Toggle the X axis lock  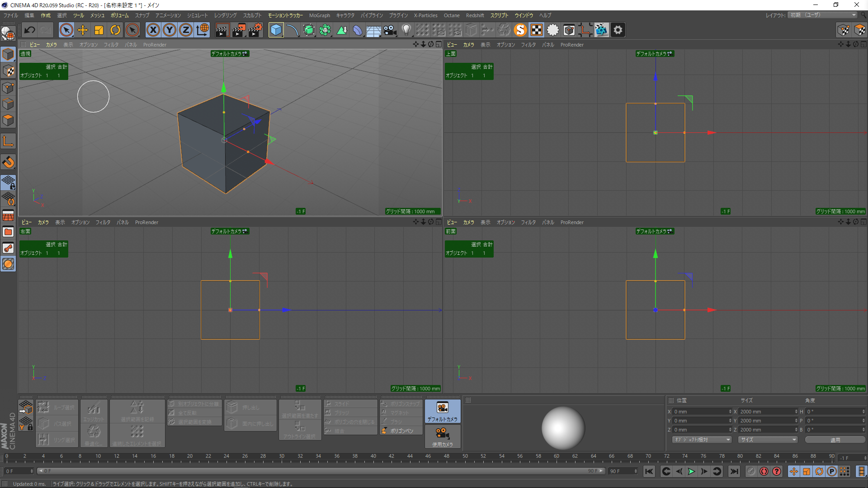point(153,30)
